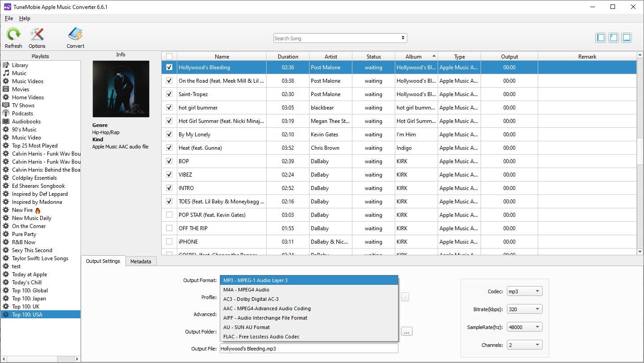Sort songs by Status column header

tap(373, 56)
